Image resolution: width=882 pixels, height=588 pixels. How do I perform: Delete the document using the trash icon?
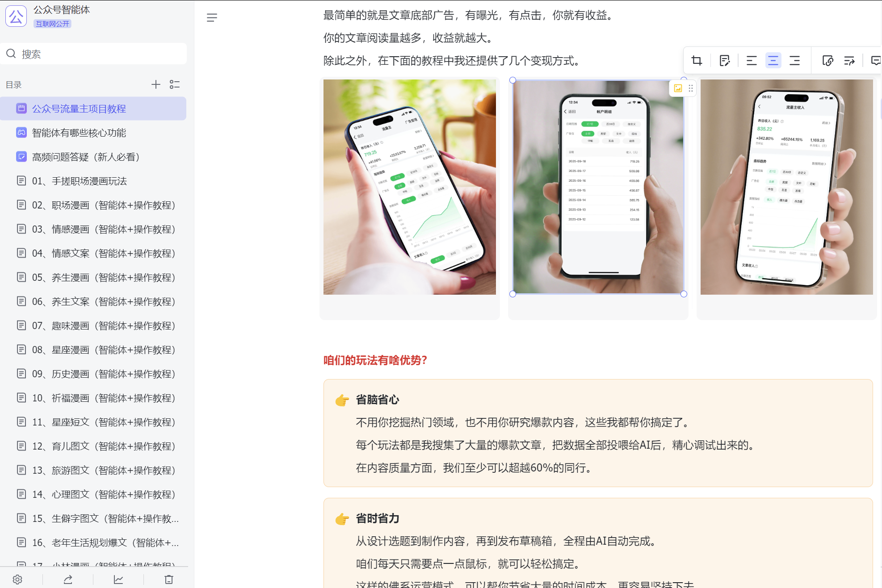168,579
